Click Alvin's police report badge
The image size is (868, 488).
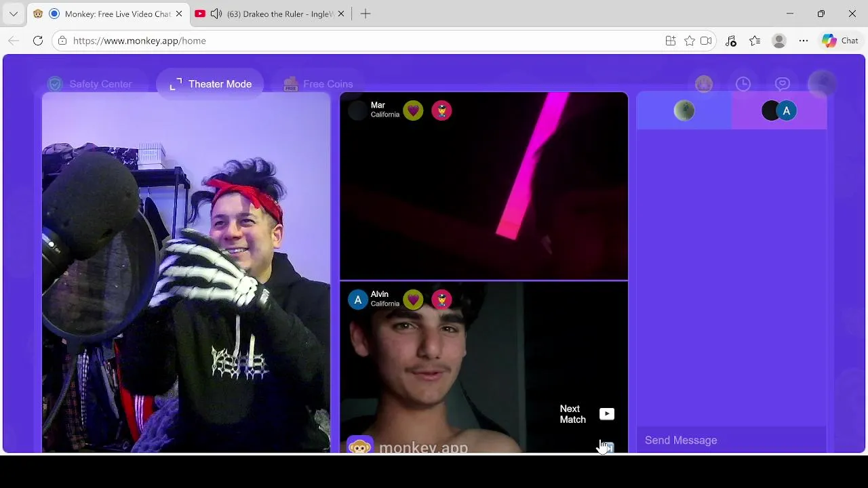[x=441, y=300]
